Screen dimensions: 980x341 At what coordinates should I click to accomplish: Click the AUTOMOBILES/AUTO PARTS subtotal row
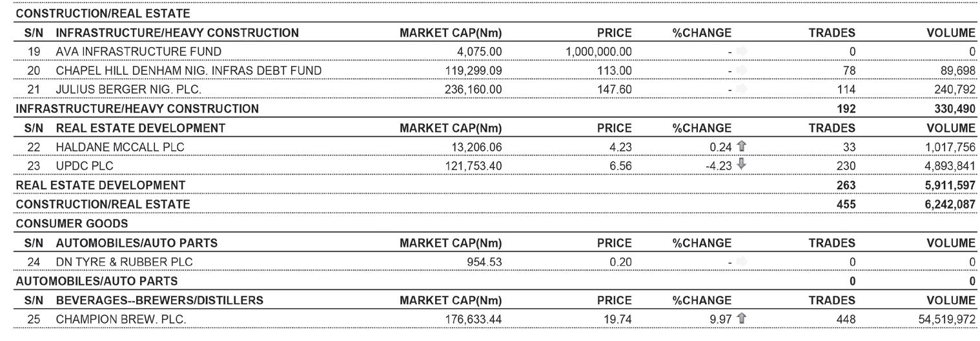(96, 281)
